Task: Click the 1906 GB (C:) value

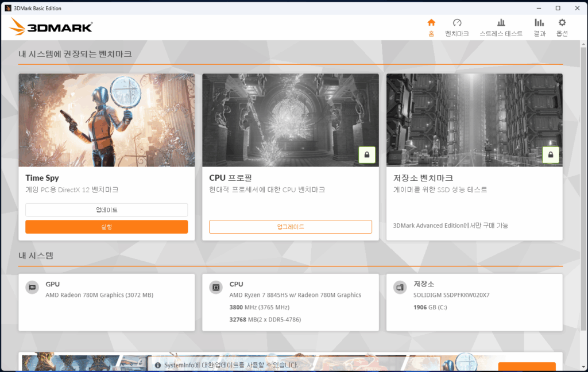Action: point(430,308)
